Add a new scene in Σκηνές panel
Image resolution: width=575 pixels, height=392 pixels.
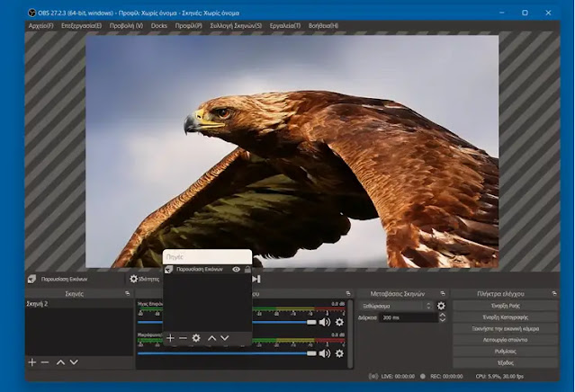tap(32, 362)
